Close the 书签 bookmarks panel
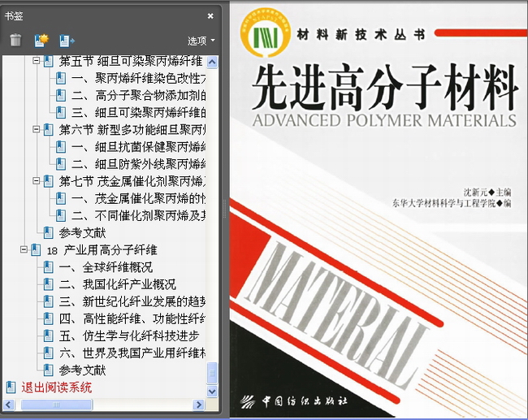This screenshot has width=528, height=420. [210, 15]
